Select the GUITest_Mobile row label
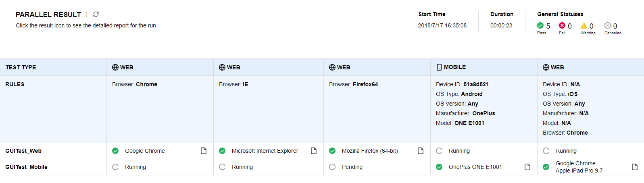 click(26, 167)
